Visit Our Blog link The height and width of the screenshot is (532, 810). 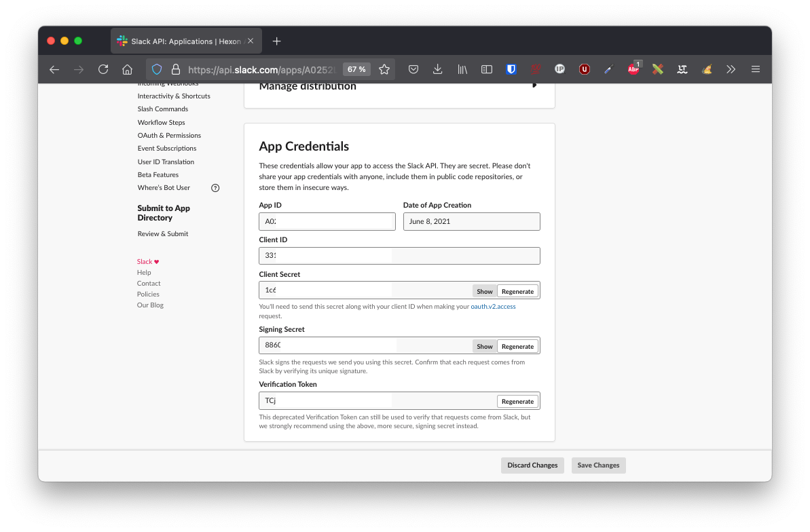(x=150, y=305)
